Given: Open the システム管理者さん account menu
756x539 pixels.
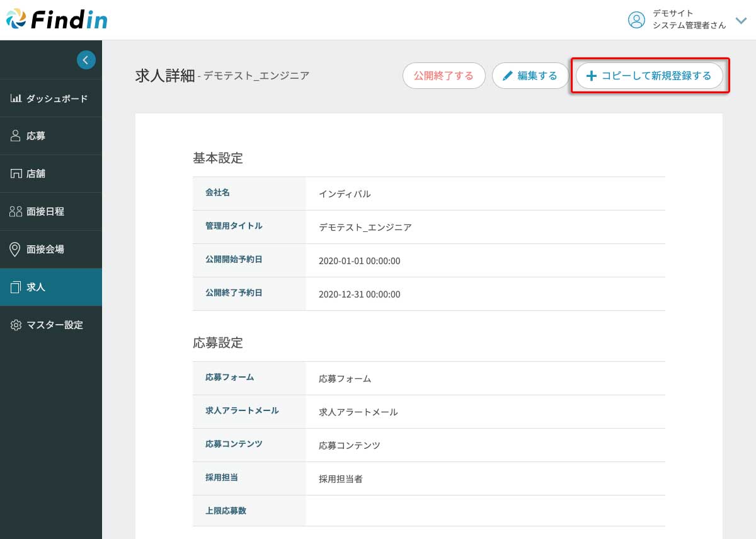Looking at the screenshot, I should coord(689,25).
